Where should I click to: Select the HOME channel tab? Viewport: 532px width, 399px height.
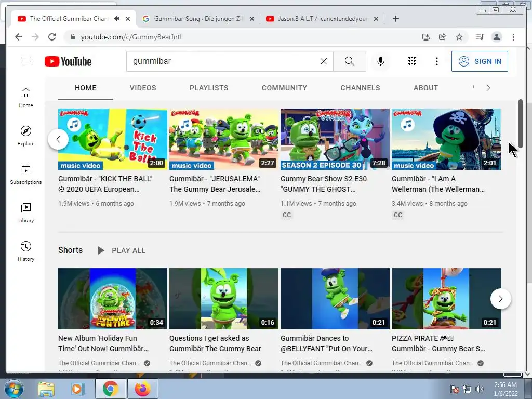(x=86, y=88)
